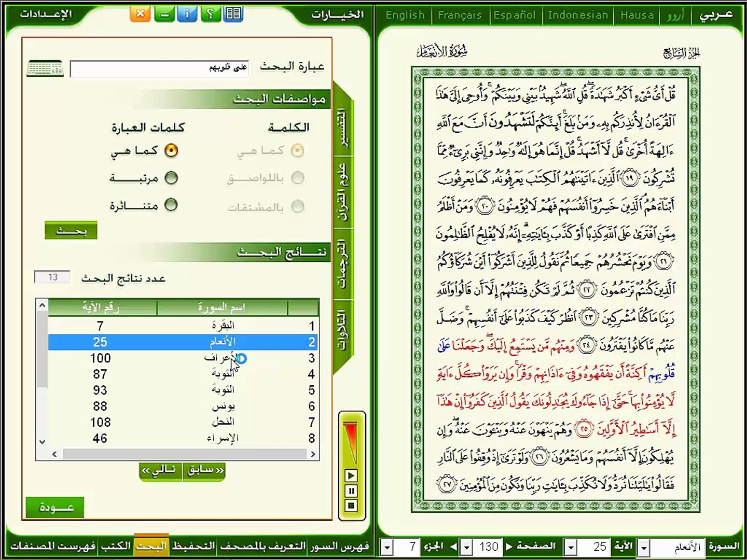Click results list scroll left arrow

54,454
